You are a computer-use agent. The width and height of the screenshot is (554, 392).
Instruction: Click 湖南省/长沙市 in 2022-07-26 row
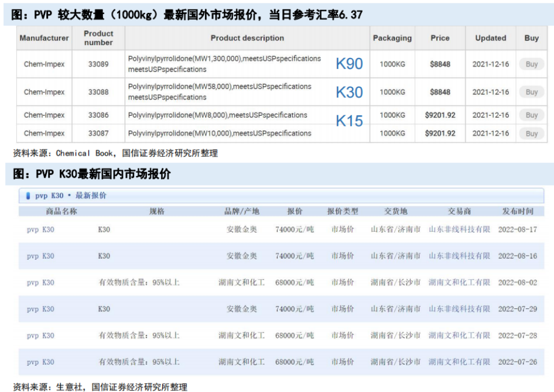click(396, 362)
